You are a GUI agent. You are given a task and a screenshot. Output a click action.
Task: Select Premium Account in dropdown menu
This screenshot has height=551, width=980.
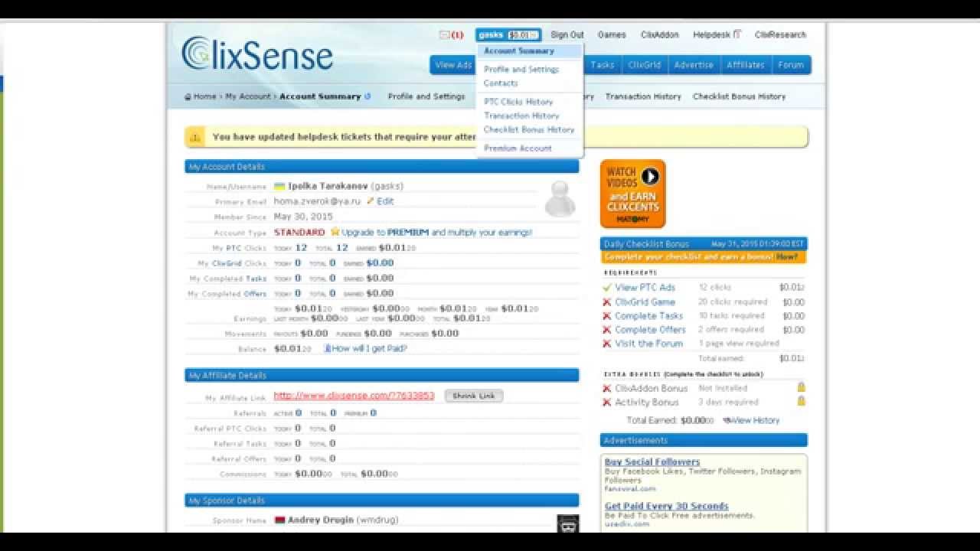pos(518,148)
